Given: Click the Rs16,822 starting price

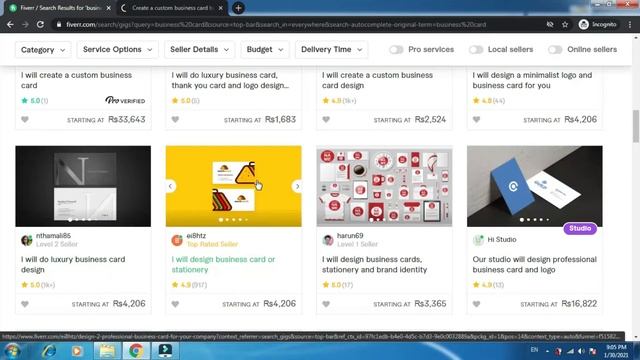Looking at the screenshot, I should [x=579, y=304].
